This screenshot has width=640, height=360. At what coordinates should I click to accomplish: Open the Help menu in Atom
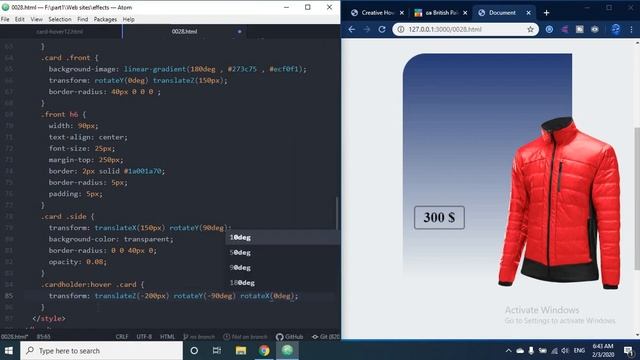(x=129, y=19)
